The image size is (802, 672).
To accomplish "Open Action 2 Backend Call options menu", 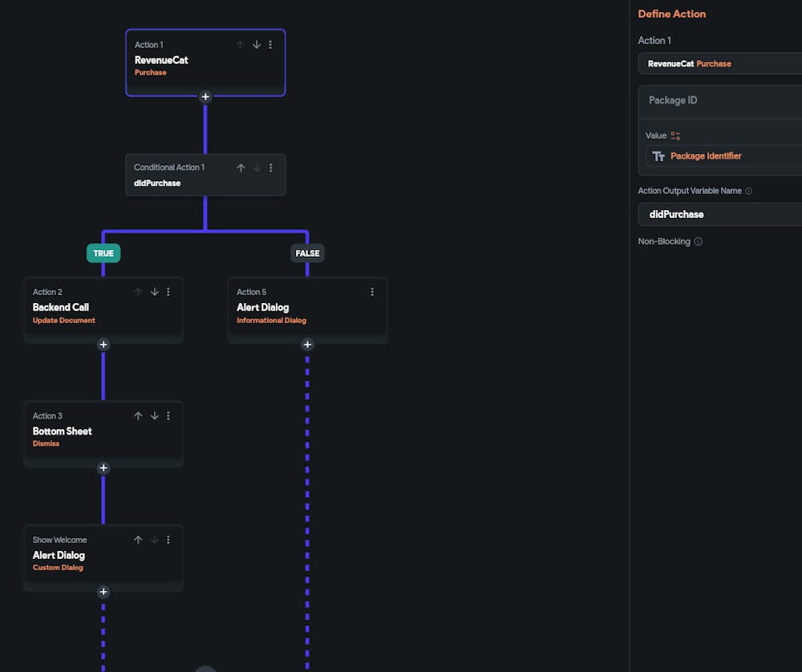I will (x=168, y=292).
